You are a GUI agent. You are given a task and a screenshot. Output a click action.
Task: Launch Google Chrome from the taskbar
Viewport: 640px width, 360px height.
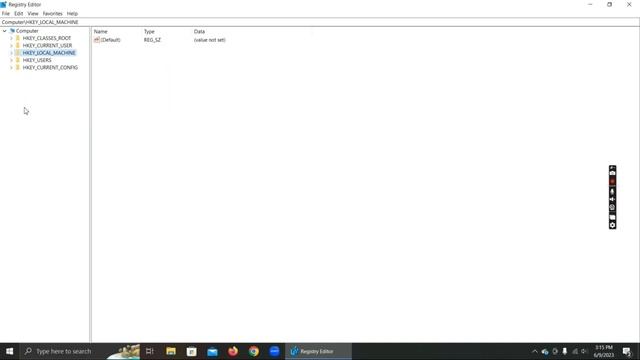(254, 351)
